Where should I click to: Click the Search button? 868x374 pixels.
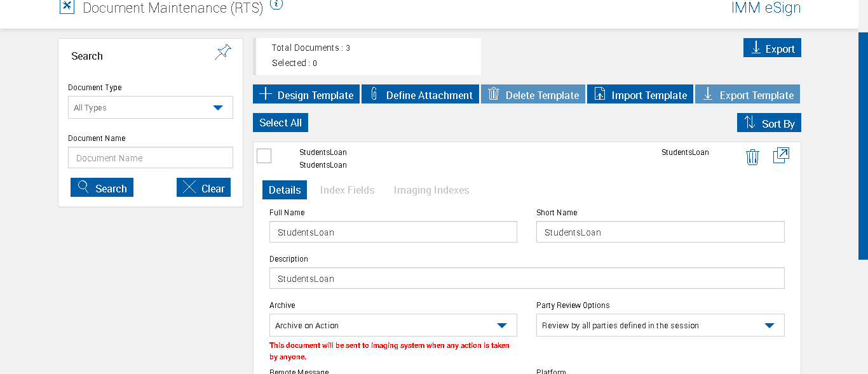[102, 188]
